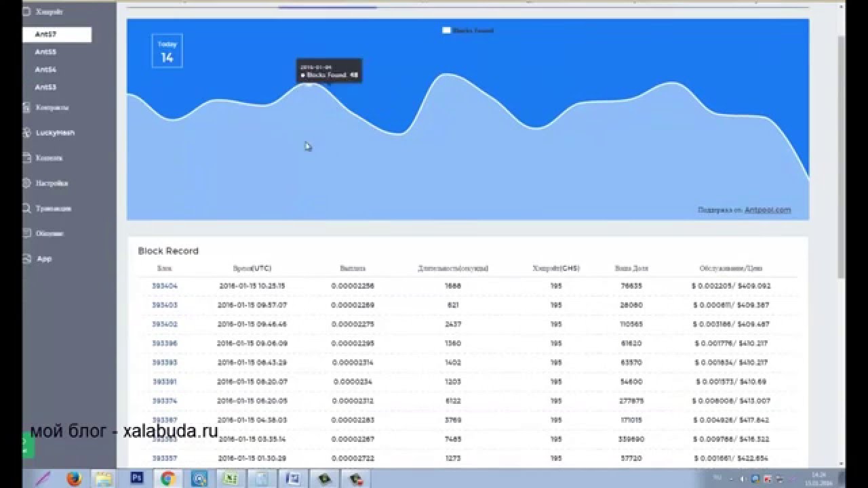The height and width of the screenshot is (488, 868).
Task: Open block 393357 link
Action: coord(164,458)
